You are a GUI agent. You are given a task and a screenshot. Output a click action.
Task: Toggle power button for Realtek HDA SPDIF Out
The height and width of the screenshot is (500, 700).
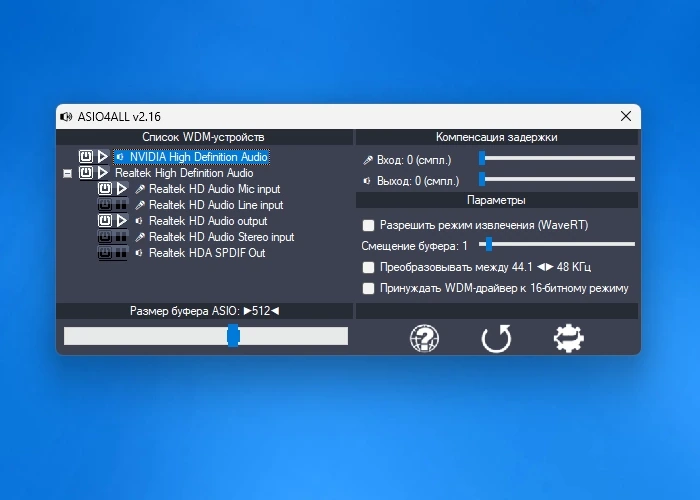[x=105, y=253]
